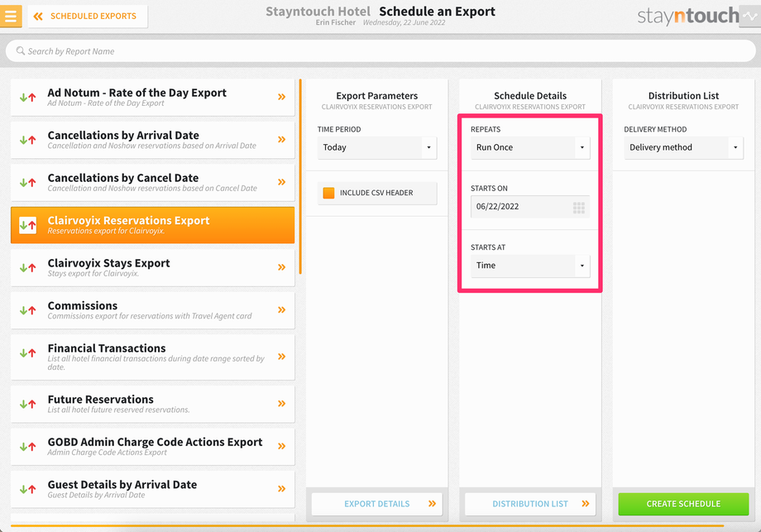Open chevron for Guest Details by Arrival Date
This screenshot has height=532, width=761.
tap(281, 489)
